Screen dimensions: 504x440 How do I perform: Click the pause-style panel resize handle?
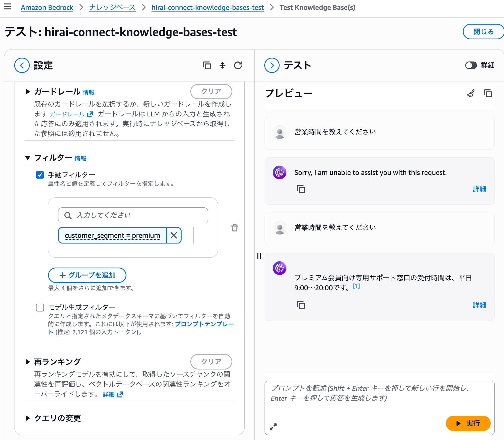click(259, 256)
